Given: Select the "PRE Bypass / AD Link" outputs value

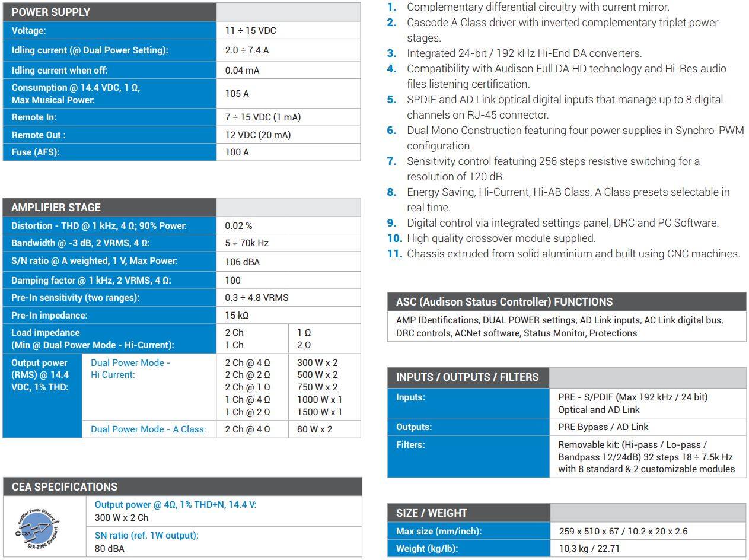Looking at the screenshot, I should (x=603, y=427).
